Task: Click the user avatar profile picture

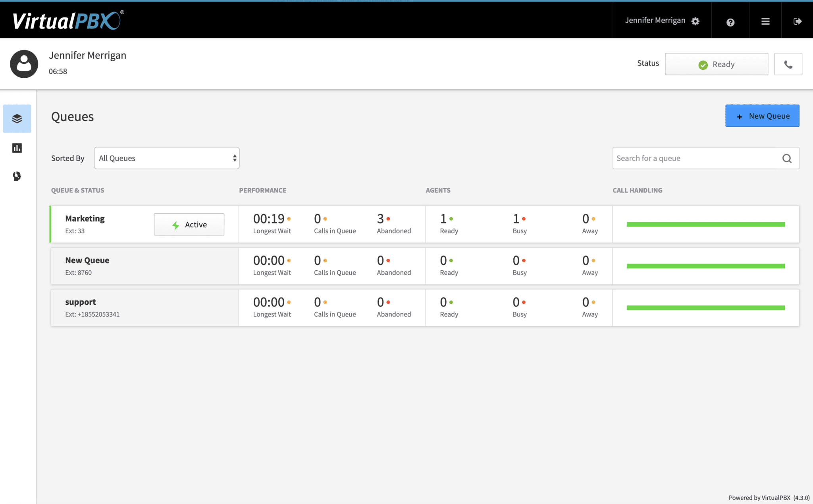Action: (24, 64)
